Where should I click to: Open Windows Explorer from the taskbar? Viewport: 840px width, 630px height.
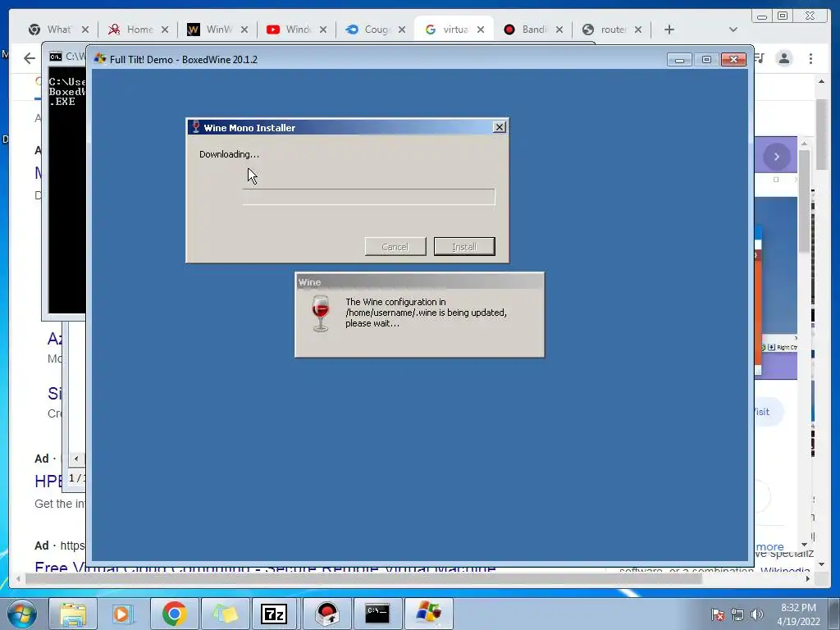click(73, 614)
